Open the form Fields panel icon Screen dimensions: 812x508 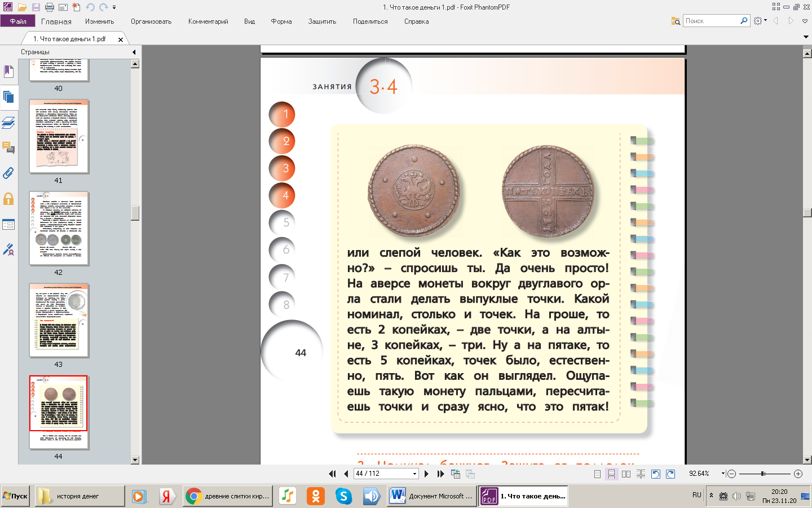click(x=8, y=225)
